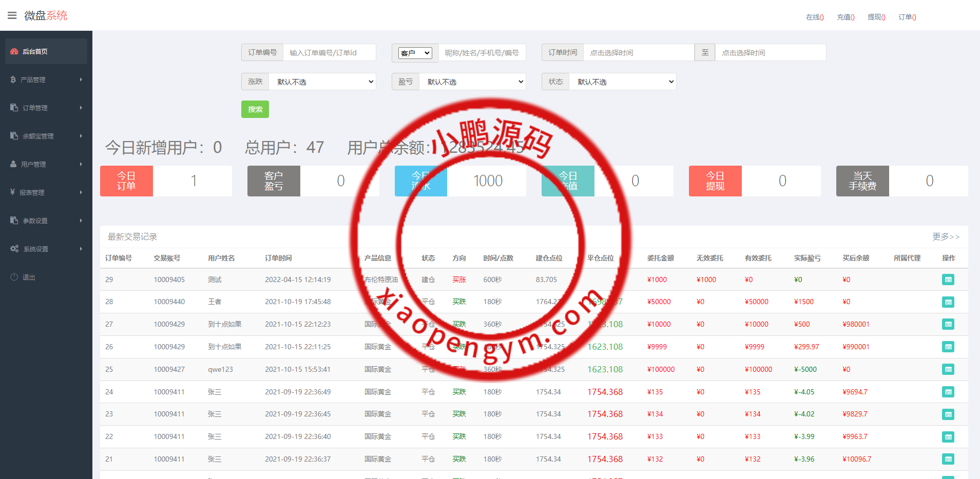Click the bitcoin icon for 产品管理
The image size is (980, 479).
pos(13,79)
